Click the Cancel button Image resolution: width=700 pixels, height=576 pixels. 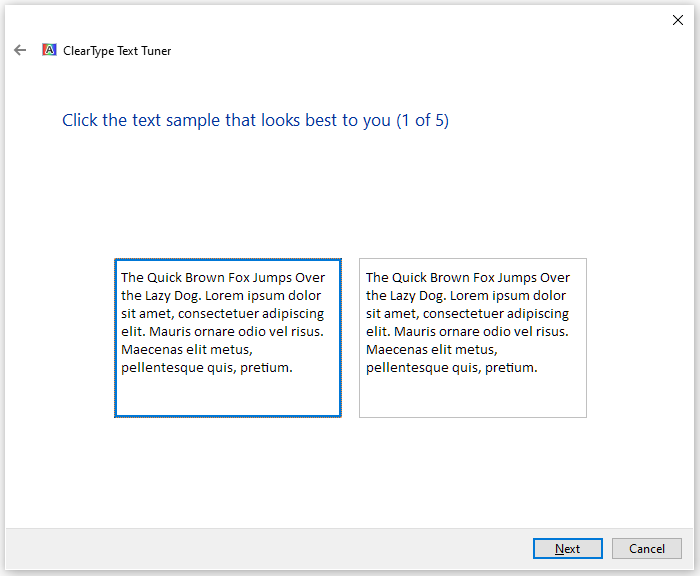point(646,548)
